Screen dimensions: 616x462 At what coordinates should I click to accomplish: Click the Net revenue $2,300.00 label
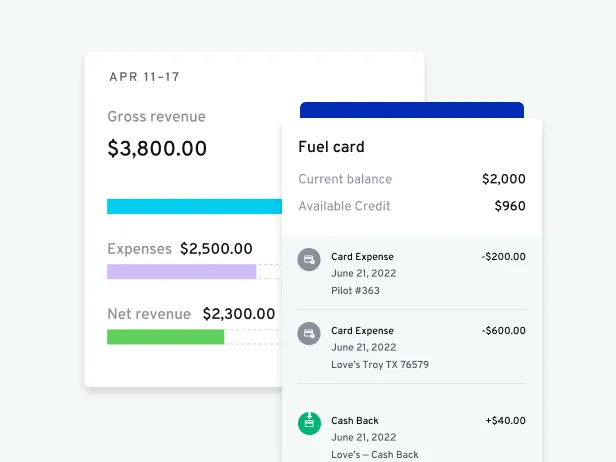[191, 314]
